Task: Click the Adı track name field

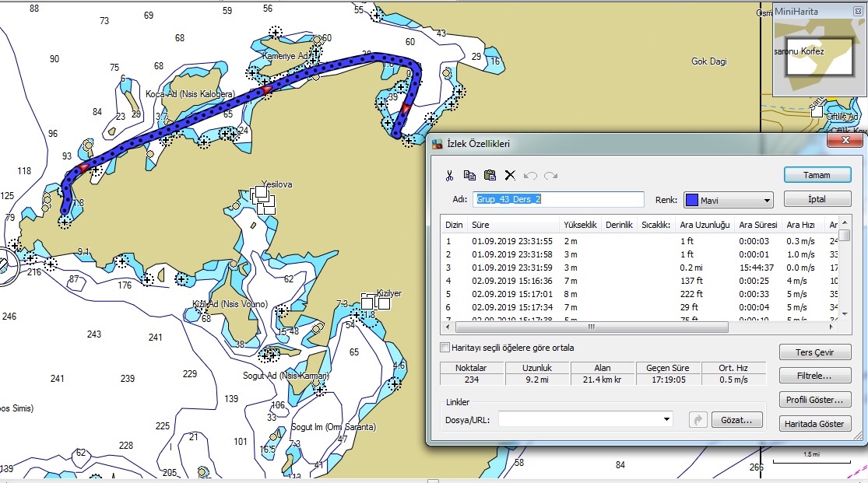Action: click(x=558, y=199)
